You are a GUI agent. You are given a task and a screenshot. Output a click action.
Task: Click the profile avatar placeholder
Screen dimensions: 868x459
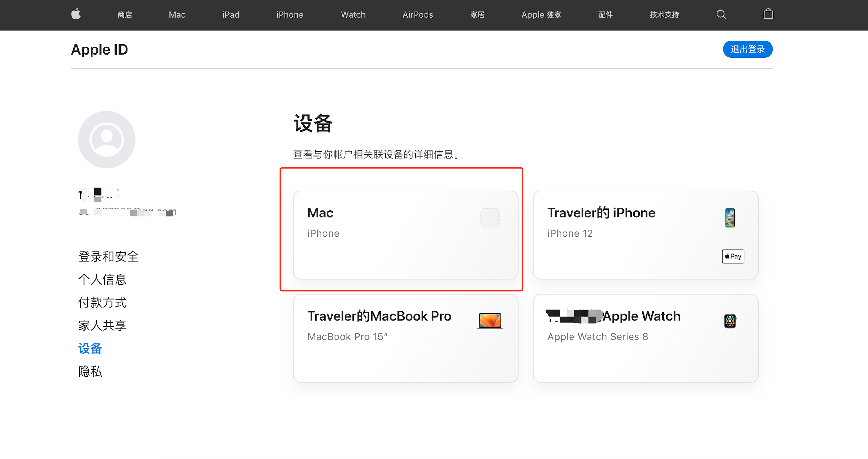click(x=107, y=140)
